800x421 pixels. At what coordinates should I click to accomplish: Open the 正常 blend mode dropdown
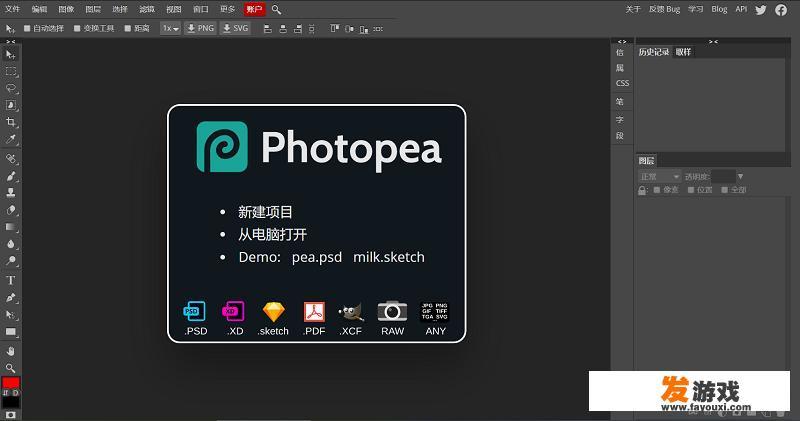tap(659, 177)
